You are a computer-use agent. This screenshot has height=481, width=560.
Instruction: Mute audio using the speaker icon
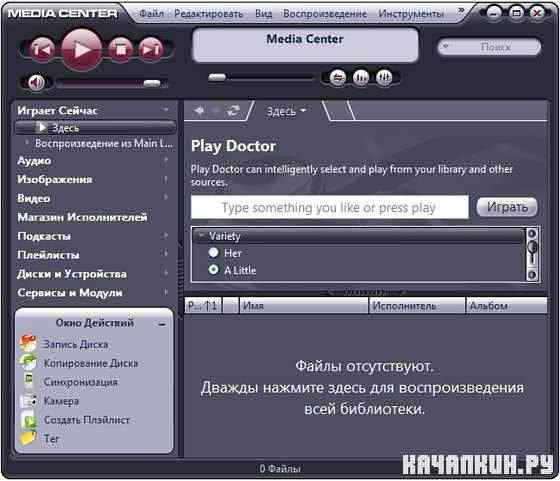[x=36, y=83]
